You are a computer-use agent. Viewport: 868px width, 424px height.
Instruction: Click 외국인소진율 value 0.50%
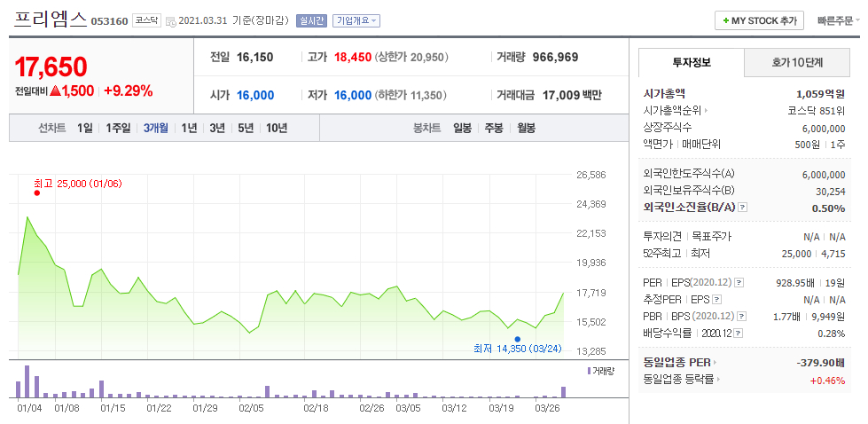point(829,208)
